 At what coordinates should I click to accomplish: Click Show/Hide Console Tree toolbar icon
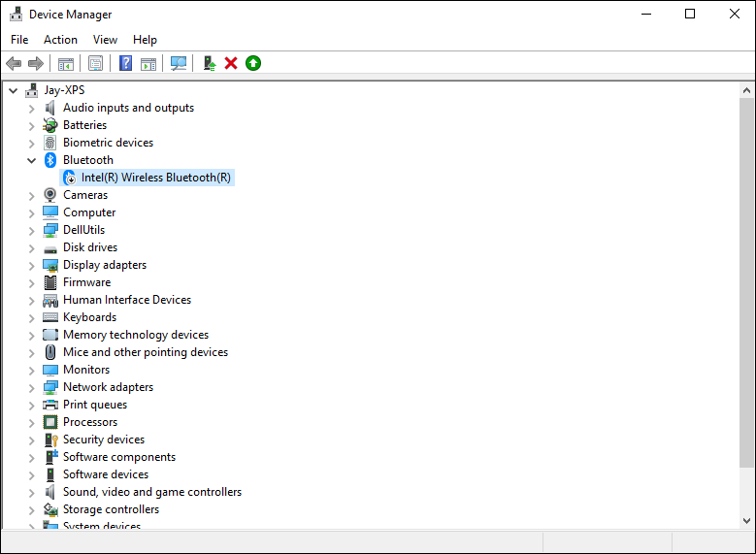(66, 63)
